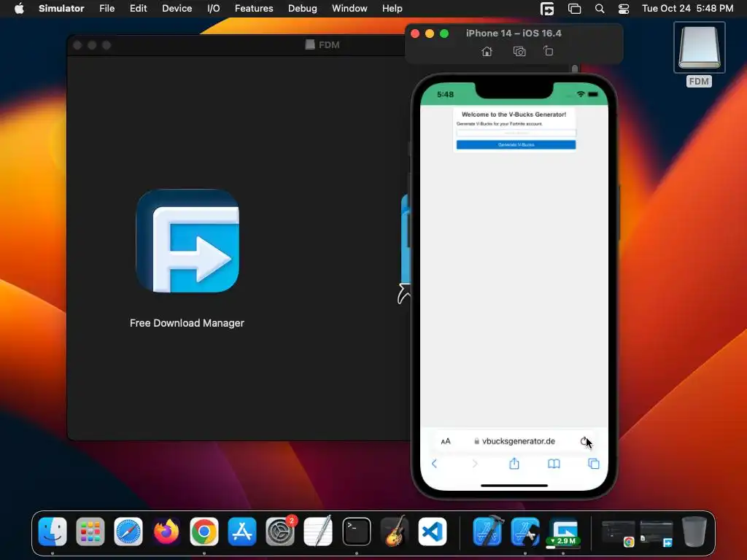The width and height of the screenshot is (747, 560).
Task: Open the Safari tabs overview icon
Action: (x=594, y=463)
